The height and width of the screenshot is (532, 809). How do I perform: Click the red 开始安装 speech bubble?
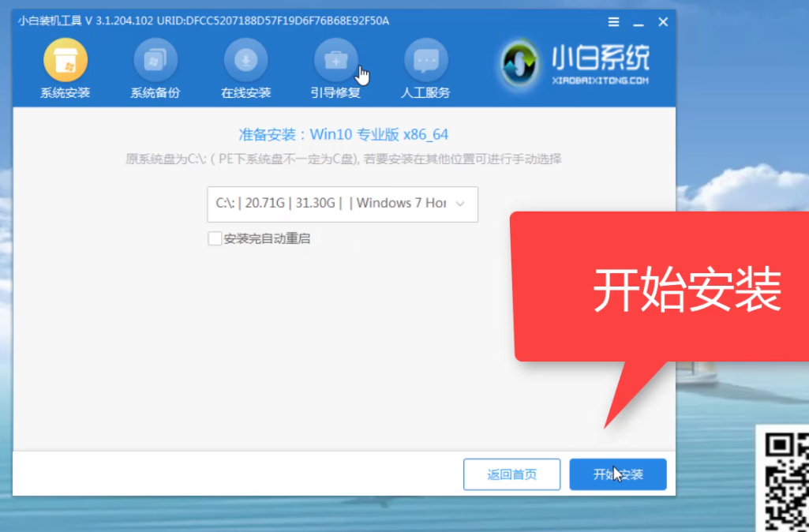688,290
